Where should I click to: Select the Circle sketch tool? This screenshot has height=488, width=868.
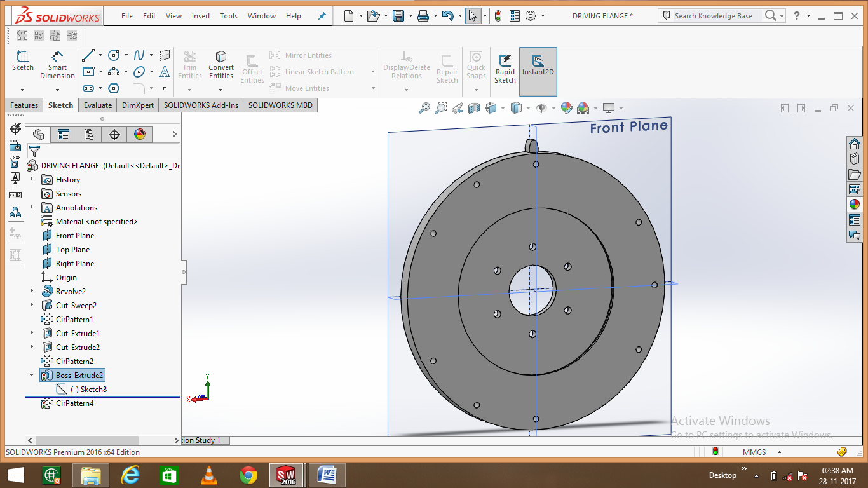tap(114, 56)
